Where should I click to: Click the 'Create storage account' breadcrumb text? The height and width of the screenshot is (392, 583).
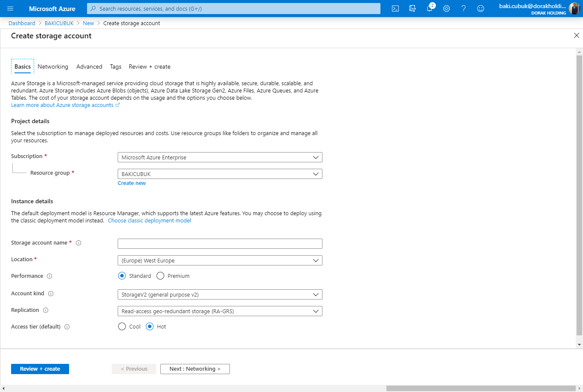coord(132,23)
